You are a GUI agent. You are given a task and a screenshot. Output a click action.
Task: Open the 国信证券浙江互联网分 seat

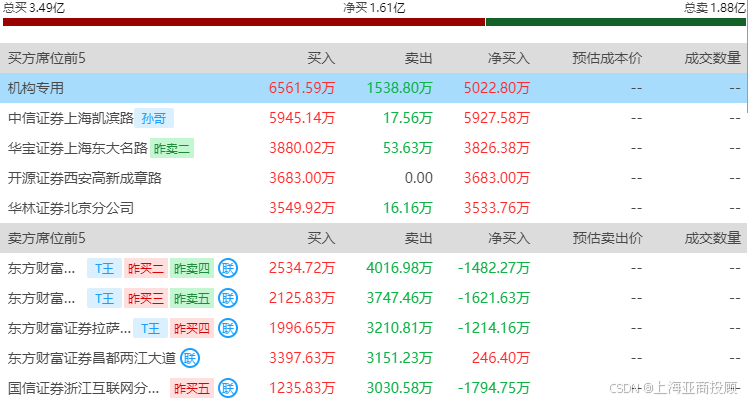coord(83,389)
